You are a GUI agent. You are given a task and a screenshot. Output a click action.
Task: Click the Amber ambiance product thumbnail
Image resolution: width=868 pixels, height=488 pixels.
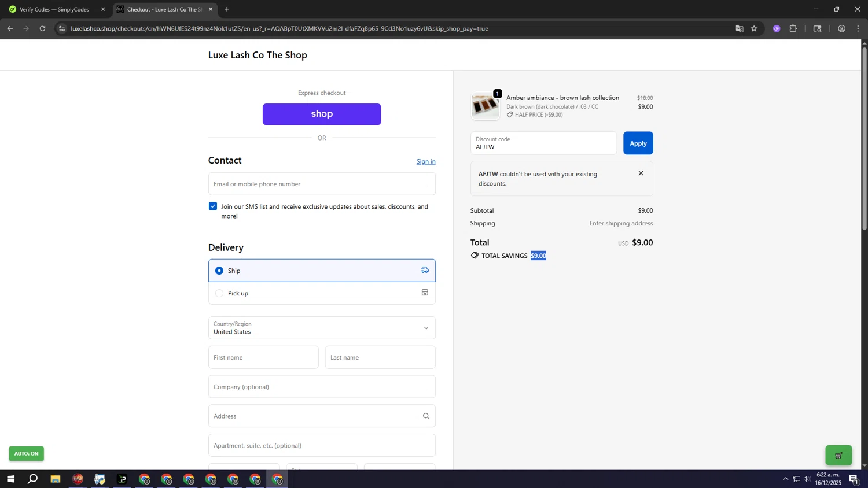(x=485, y=106)
